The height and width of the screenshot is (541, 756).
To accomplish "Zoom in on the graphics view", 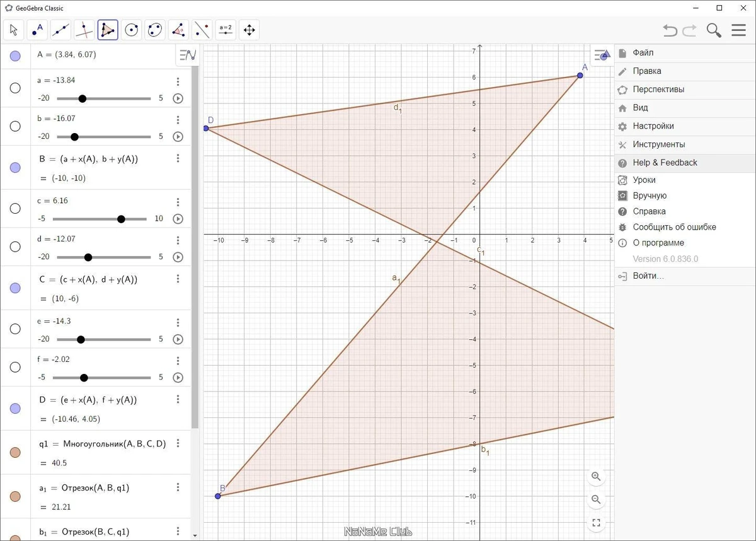I will [x=596, y=476].
